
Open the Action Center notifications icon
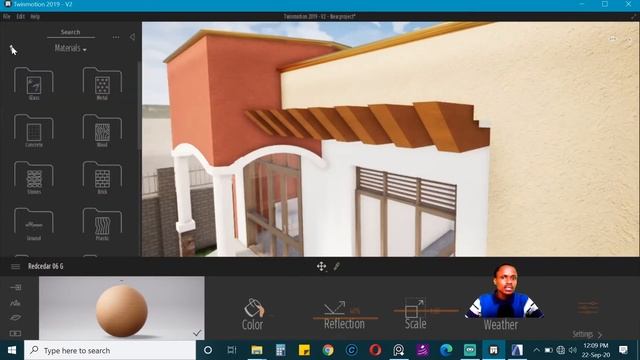point(623,350)
